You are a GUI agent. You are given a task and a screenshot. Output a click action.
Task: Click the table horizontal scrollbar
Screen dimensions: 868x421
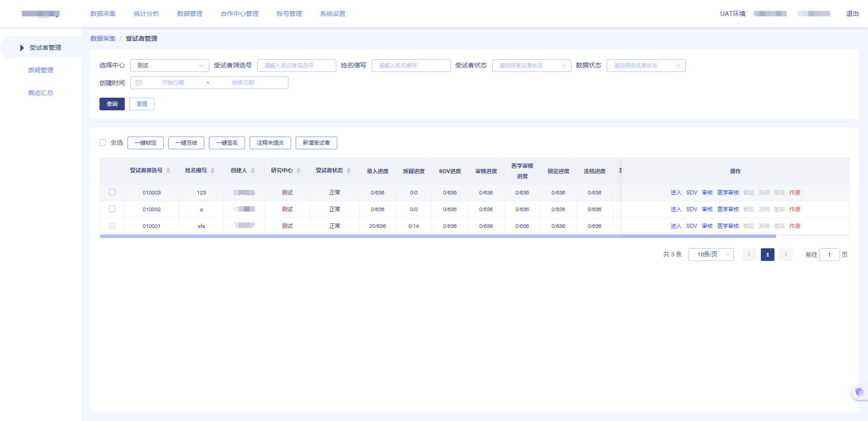[x=438, y=236]
